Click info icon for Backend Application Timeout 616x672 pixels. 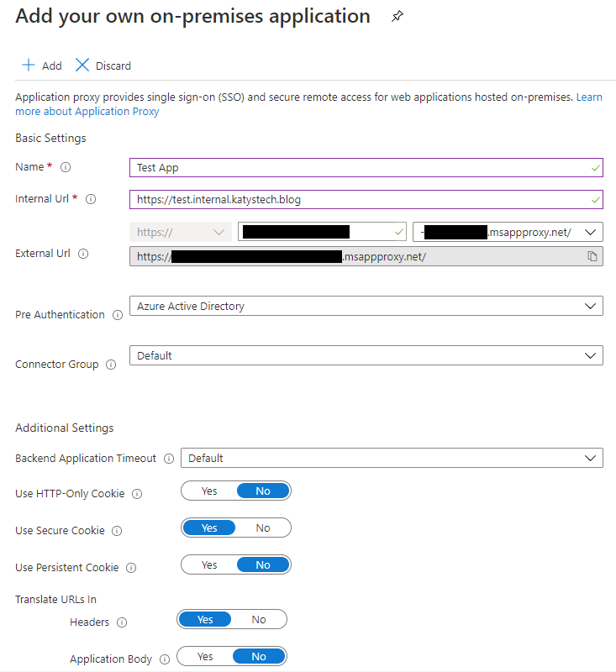tap(169, 459)
